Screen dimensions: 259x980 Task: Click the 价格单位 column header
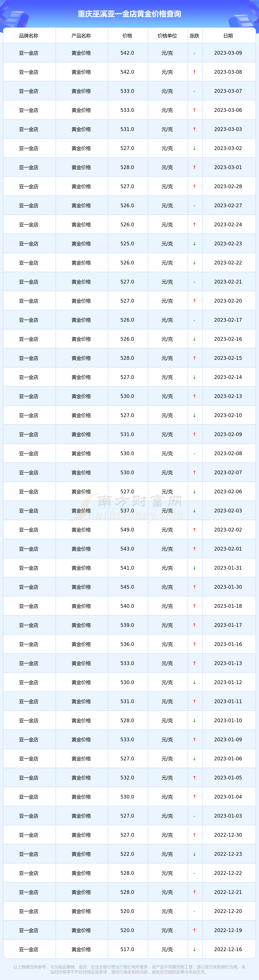coord(167,36)
